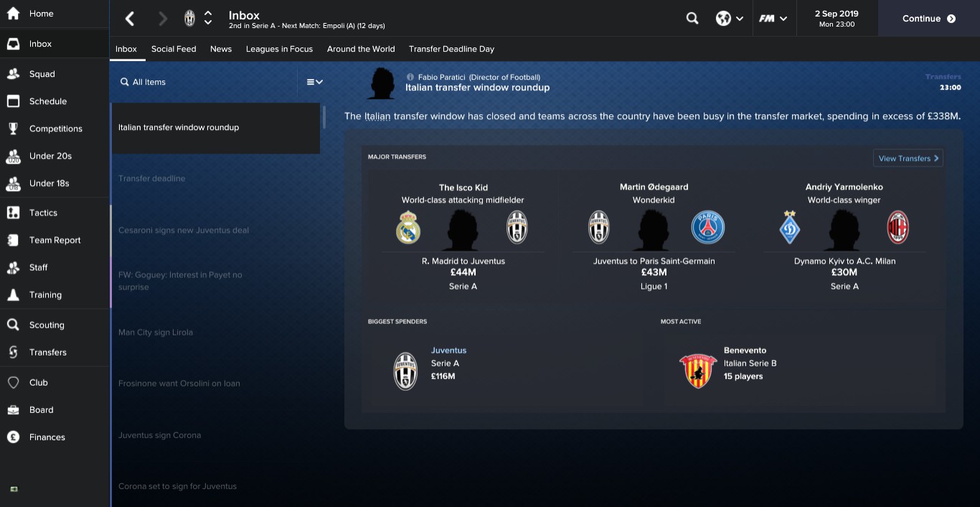Click Continue to advance the game

pos(929,19)
